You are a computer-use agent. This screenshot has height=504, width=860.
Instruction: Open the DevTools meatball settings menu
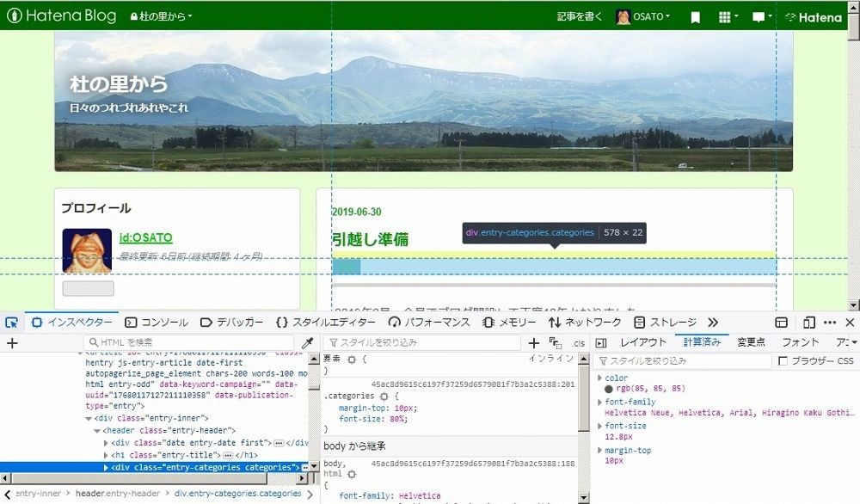(x=828, y=321)
